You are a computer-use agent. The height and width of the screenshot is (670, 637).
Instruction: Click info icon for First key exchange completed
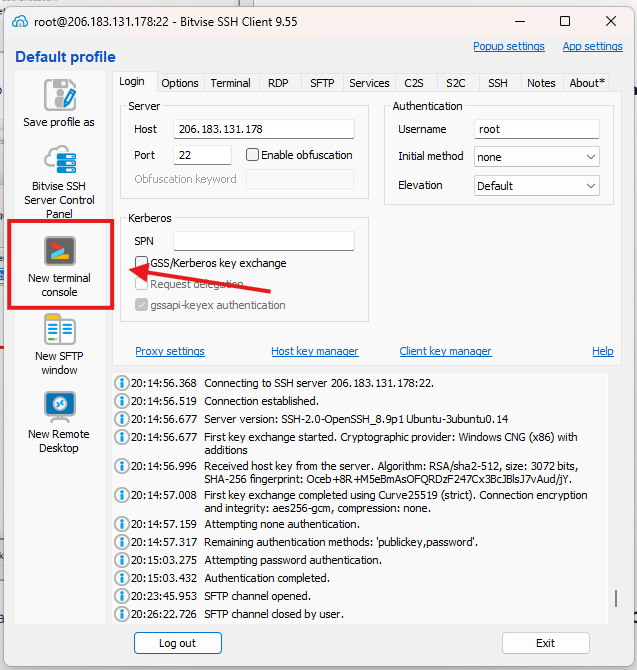point(122,495)
